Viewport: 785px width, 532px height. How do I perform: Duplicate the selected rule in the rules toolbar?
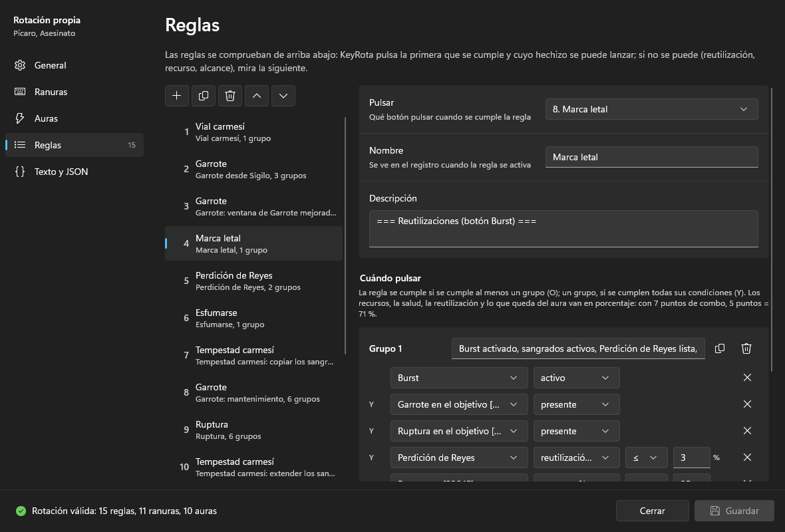(204, 96)
